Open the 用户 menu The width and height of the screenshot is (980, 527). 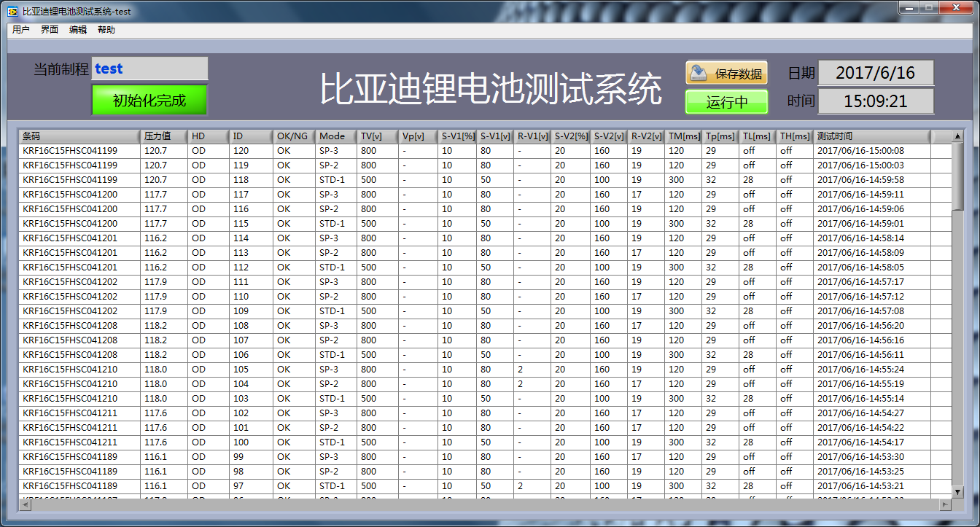(21, 30)
